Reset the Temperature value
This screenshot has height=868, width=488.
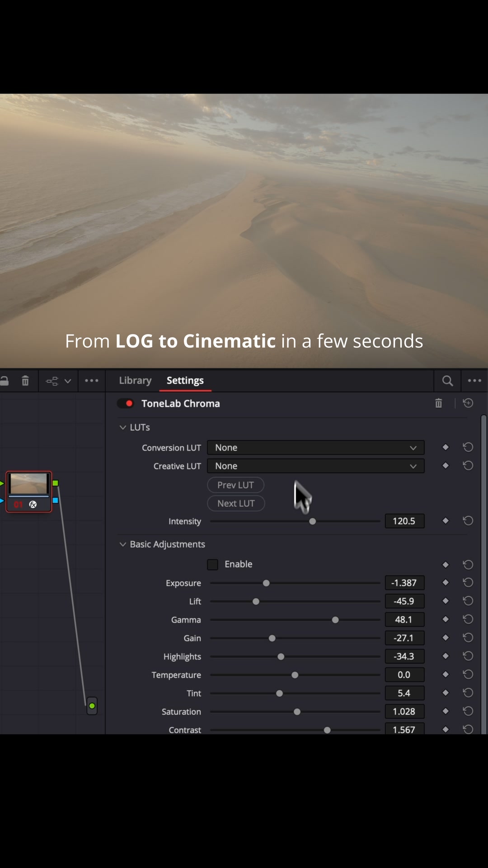pos(468,675)
